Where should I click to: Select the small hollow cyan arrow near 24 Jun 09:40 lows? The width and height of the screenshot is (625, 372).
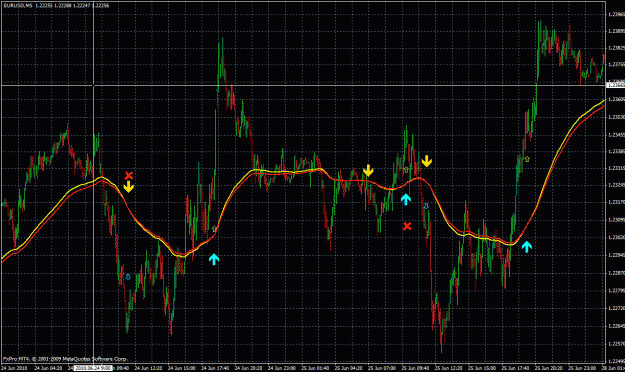[128, 276]
